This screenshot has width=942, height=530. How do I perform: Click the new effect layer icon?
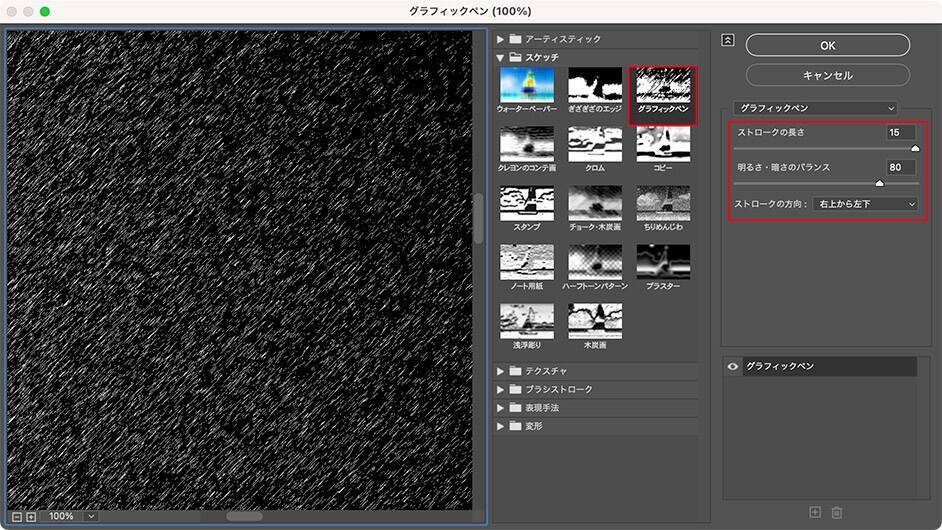(x=815, y=512)
